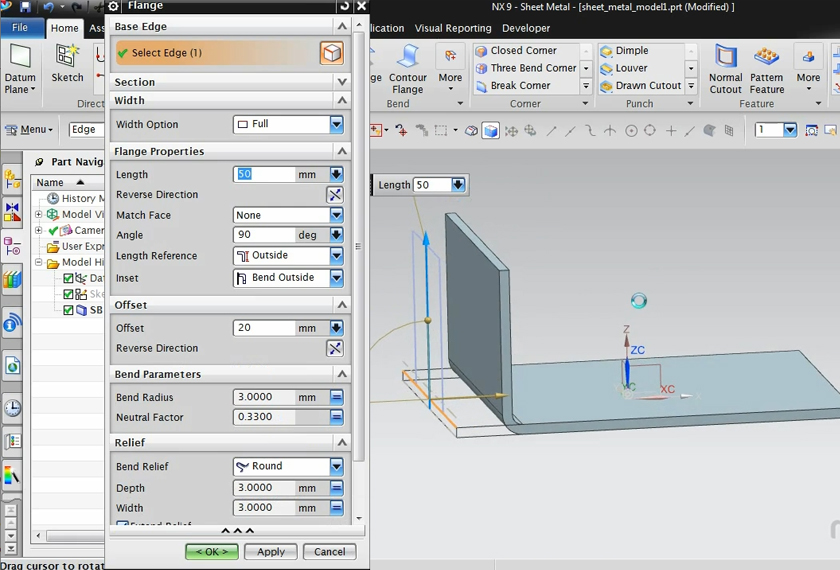Reverse direction in Flange Properties
The image size is (840, 570).
click(x=334, y=195)
